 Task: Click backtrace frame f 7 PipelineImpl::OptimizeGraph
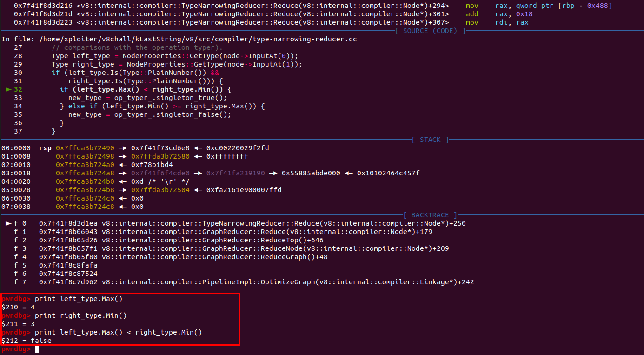coord(244,282)
